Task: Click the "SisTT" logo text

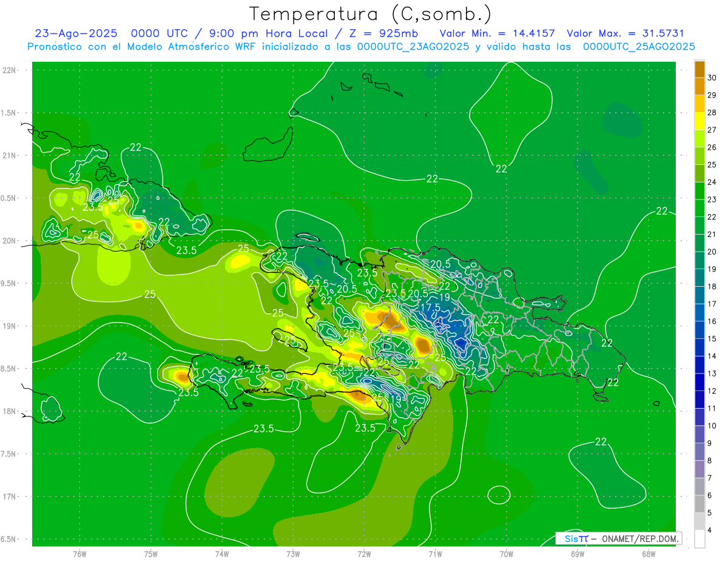Action: (x=576, y=538)
